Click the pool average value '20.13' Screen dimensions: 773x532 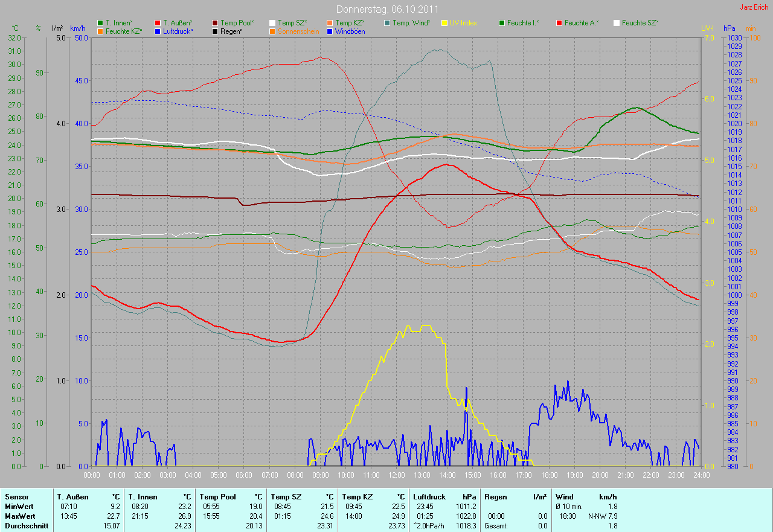click(x=254, y=526)
